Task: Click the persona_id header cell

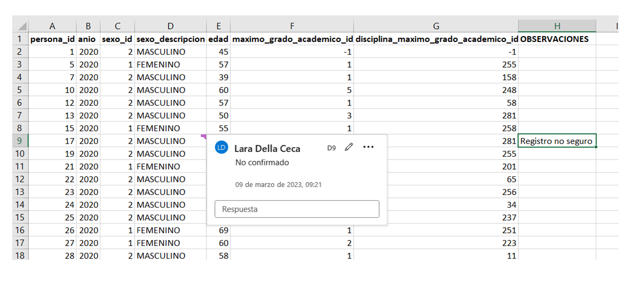Action: 52,39
